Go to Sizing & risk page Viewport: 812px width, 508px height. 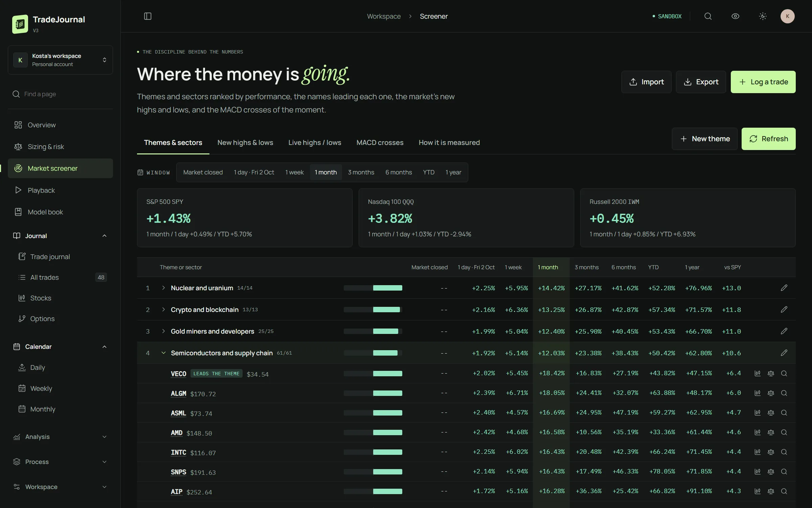pyautogui.click(x=60, y=147)
